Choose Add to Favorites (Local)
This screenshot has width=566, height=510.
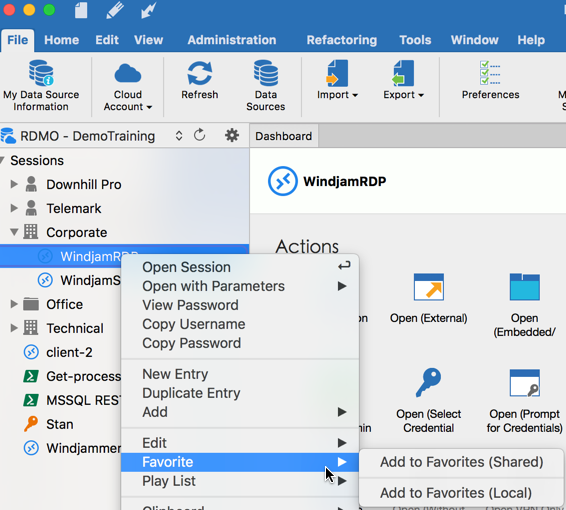[x=461, y=493]
